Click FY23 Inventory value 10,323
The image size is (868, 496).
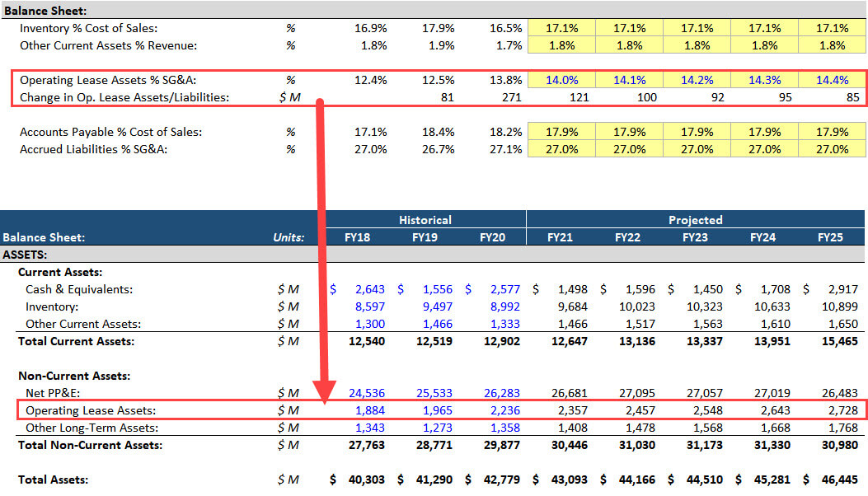click(x=705, y=306)
